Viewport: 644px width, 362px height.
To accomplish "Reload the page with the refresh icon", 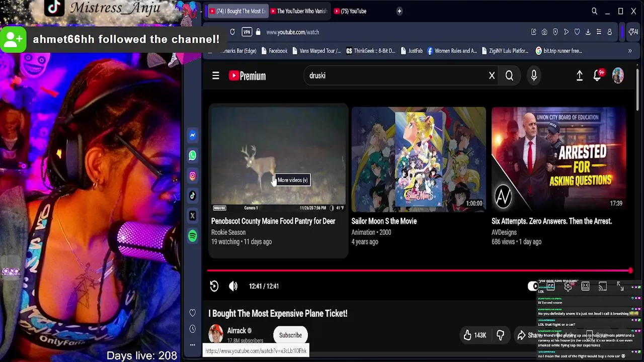I will click(232, 32).
